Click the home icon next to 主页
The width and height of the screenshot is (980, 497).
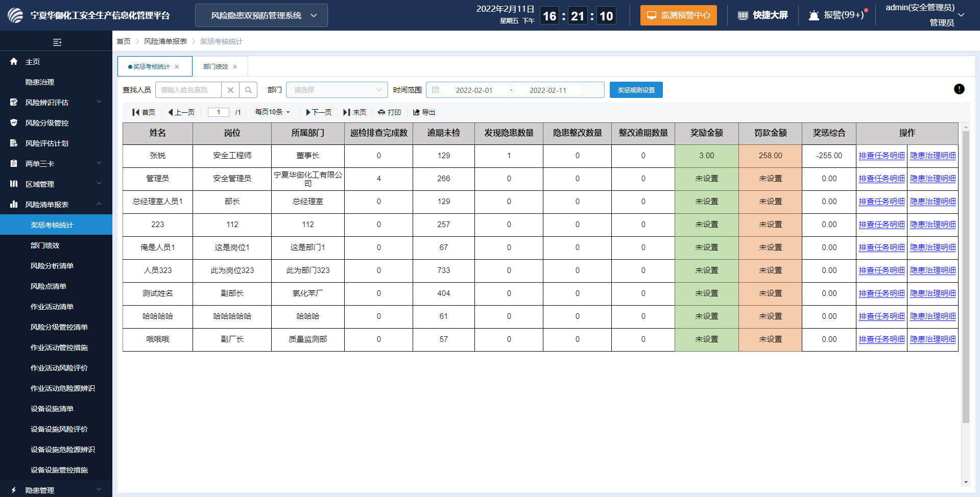point(14,61)
